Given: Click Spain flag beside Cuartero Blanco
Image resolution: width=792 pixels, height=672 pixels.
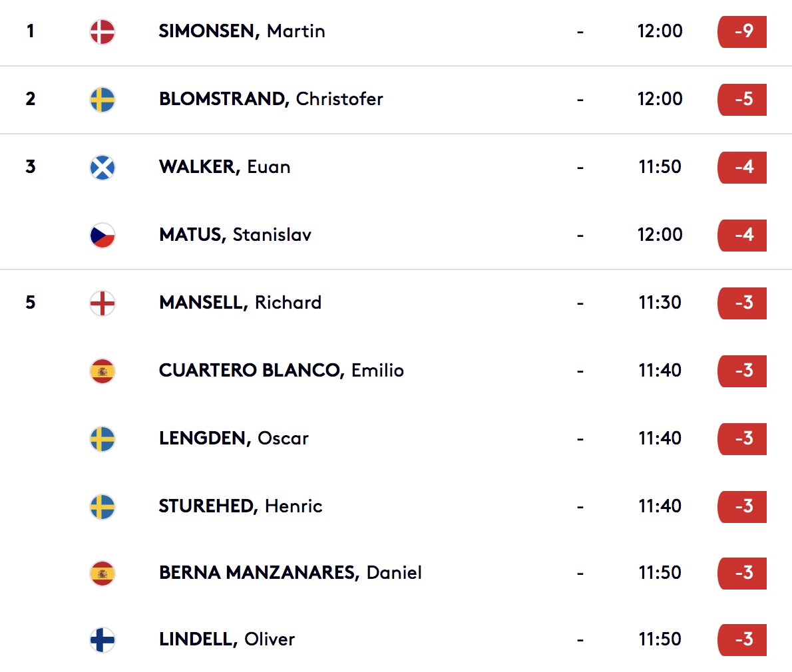Looking at the screenshot, I should pyautogui.click(x=102, y=371).
